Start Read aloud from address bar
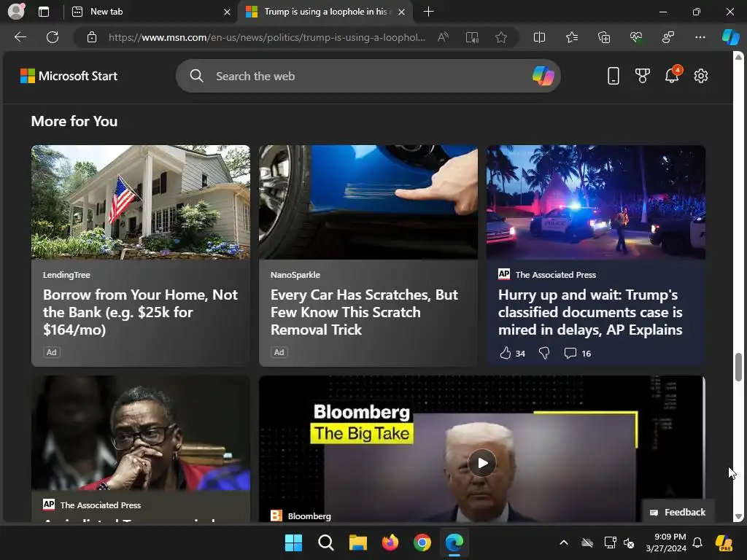Image resolution: width=747 pixels, height=560 pixels. pyautogui.click(x=443, y=37)
